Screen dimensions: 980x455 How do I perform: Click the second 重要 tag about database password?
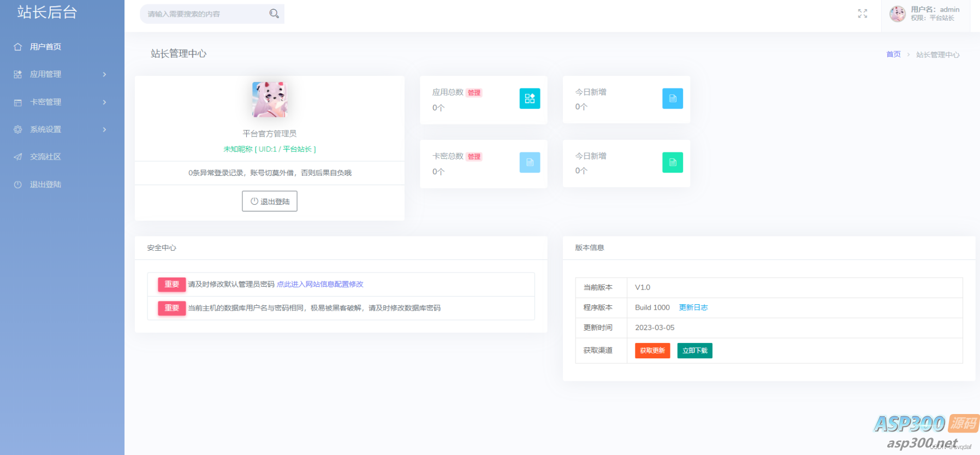point(172,308)
